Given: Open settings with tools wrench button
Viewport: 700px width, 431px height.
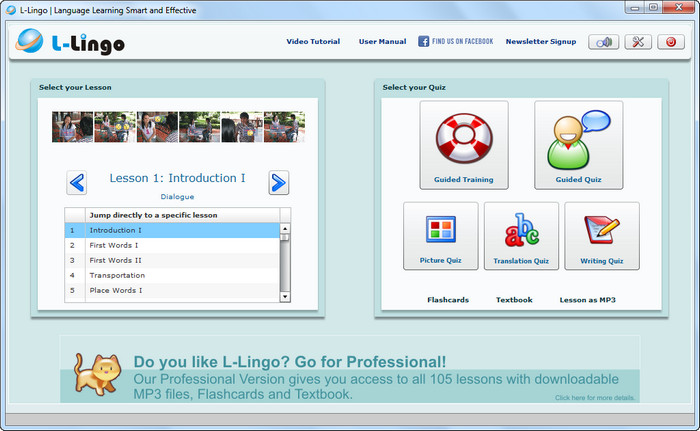Looking at the screenshot, I should click(x=638, y=42).
